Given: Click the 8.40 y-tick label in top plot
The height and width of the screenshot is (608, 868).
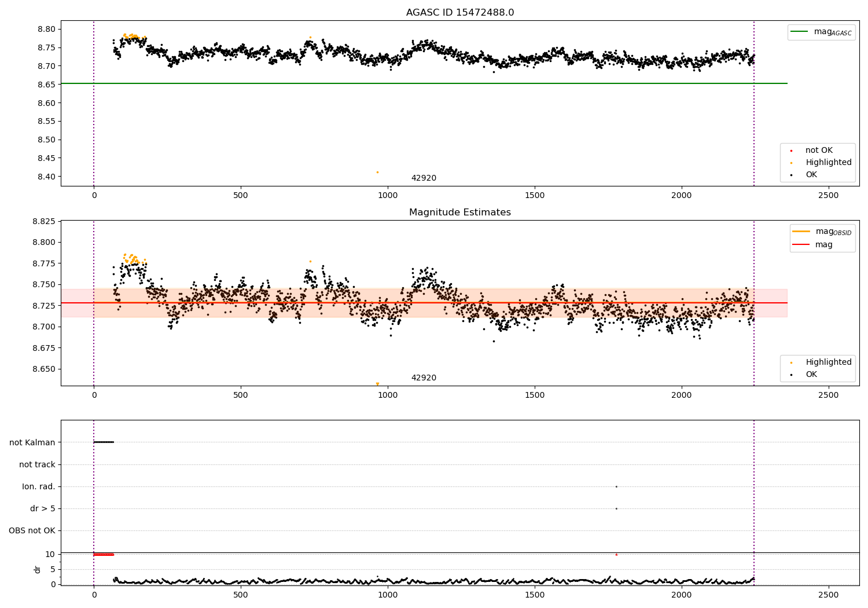Looking at the screenshot, I should pyautogui.click(x=46, y=177).
